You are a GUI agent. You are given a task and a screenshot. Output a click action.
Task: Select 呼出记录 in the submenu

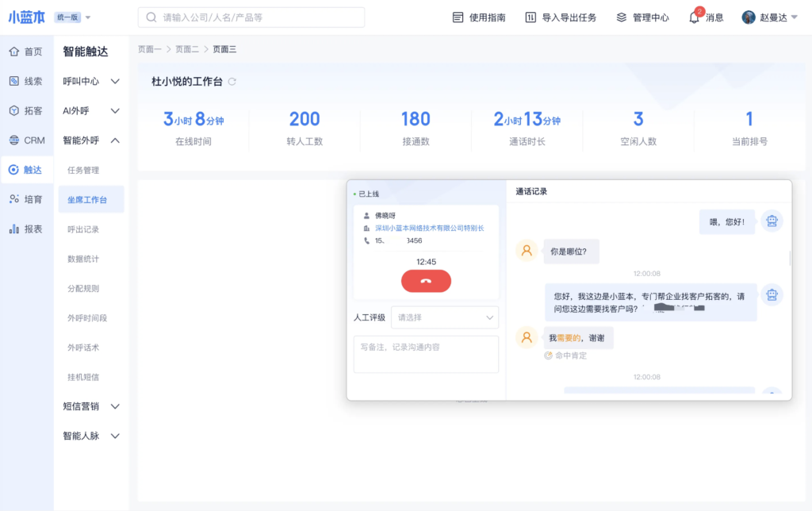(x=83, y=229)
